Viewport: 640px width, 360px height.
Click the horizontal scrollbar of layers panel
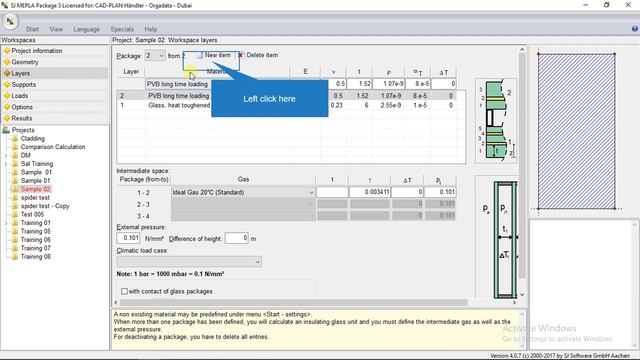click(x=294, y=302)
